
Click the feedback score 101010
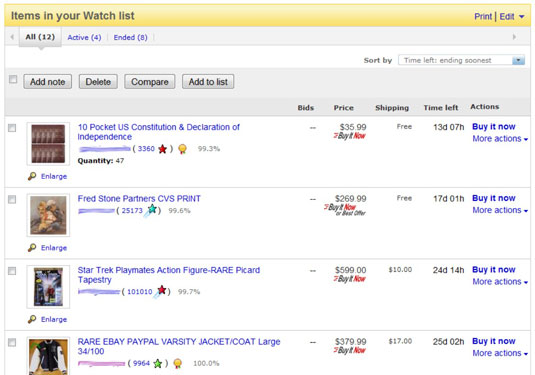tap(140, 292)
